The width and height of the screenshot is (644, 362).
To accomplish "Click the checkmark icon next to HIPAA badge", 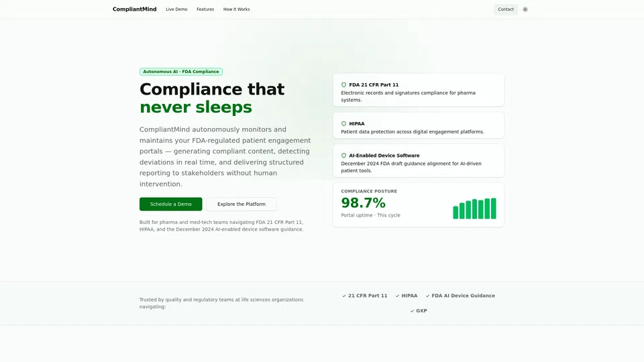I will 397,296.
